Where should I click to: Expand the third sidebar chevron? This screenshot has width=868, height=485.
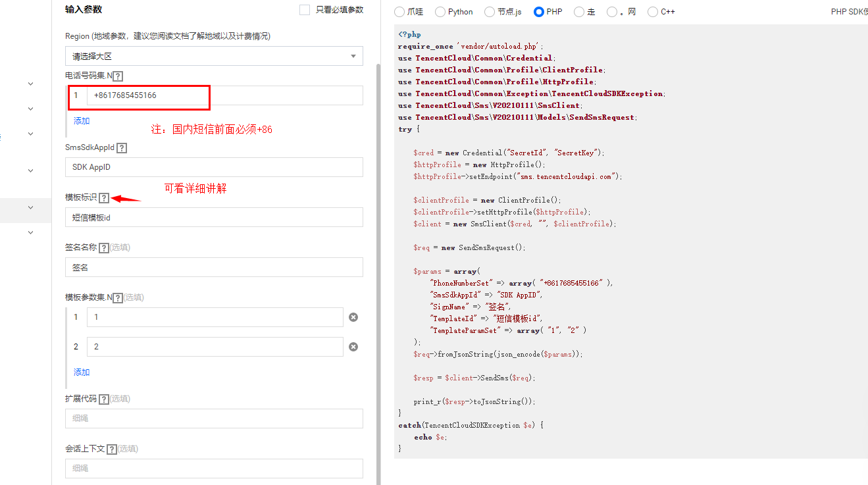[30, 134]
